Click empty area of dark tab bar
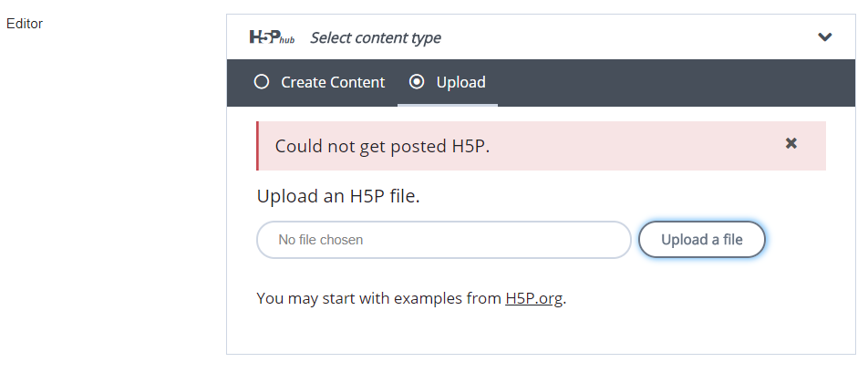 click(x=676, y=82)
